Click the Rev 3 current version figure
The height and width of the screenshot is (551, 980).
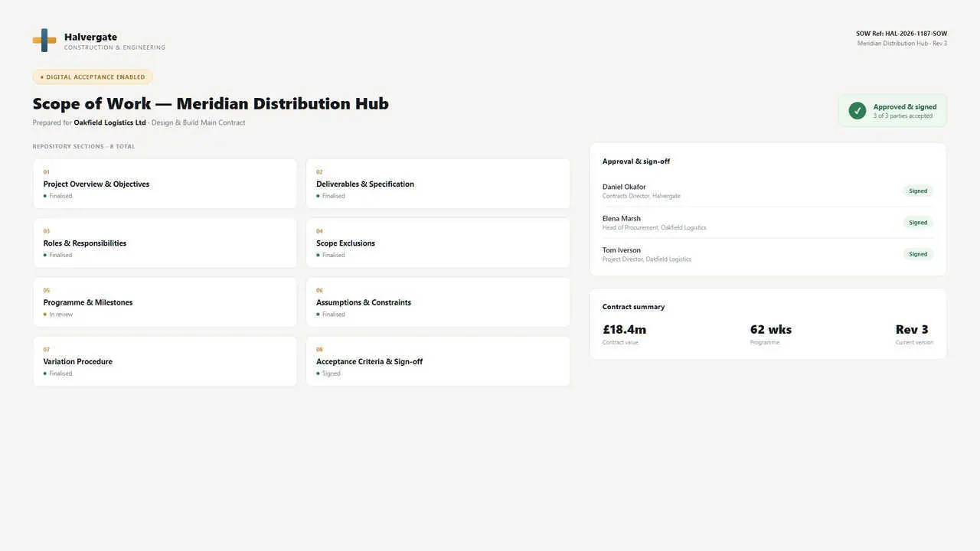coord(912,330)
